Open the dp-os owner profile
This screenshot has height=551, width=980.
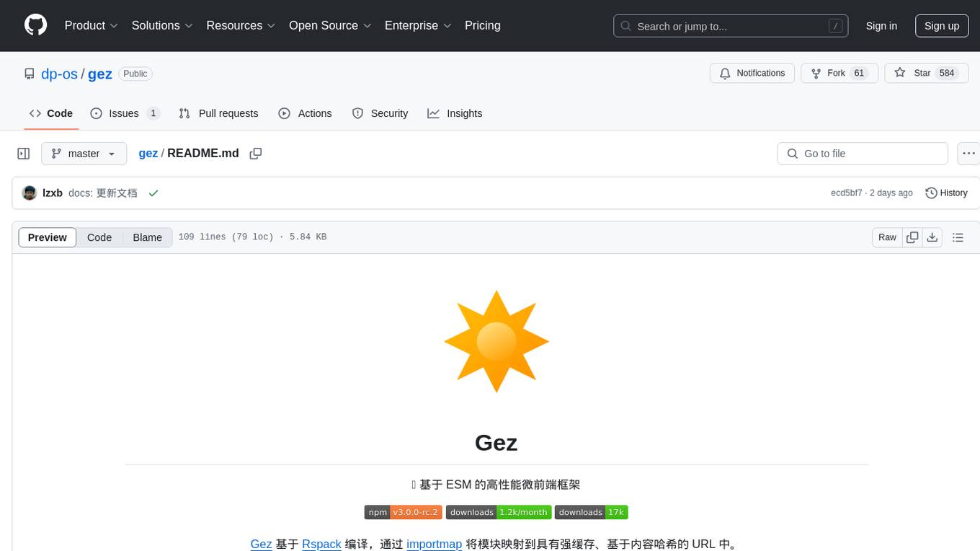coord(59,74)
